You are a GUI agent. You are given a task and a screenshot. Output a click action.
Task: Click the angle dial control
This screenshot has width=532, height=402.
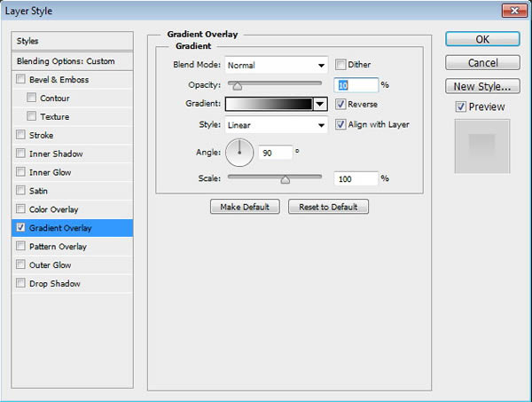[x=239, y=153]
